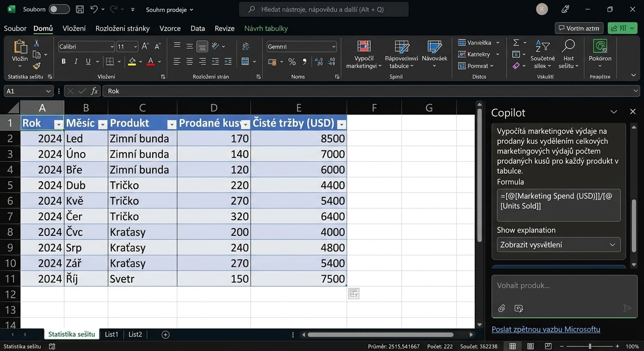Increase font size with larger A icon
The height and width of the screenshot is (351, 644).
(x=145, y=47)
